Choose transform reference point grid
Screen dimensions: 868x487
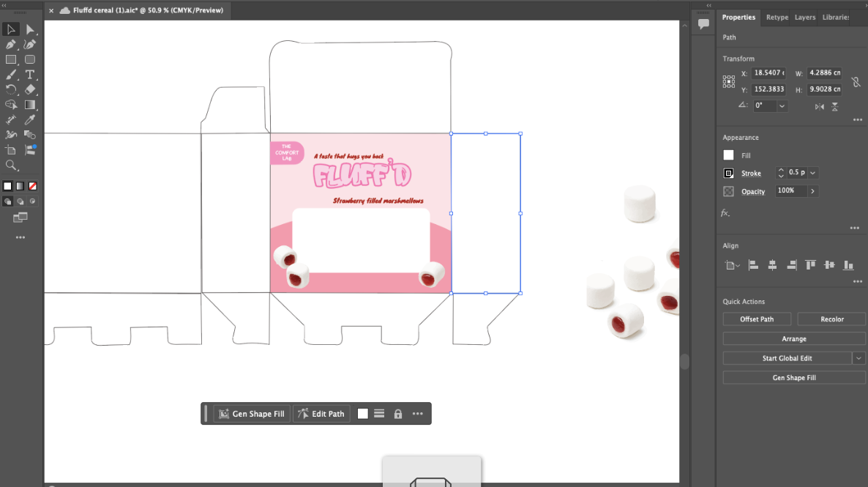point(728,82)
